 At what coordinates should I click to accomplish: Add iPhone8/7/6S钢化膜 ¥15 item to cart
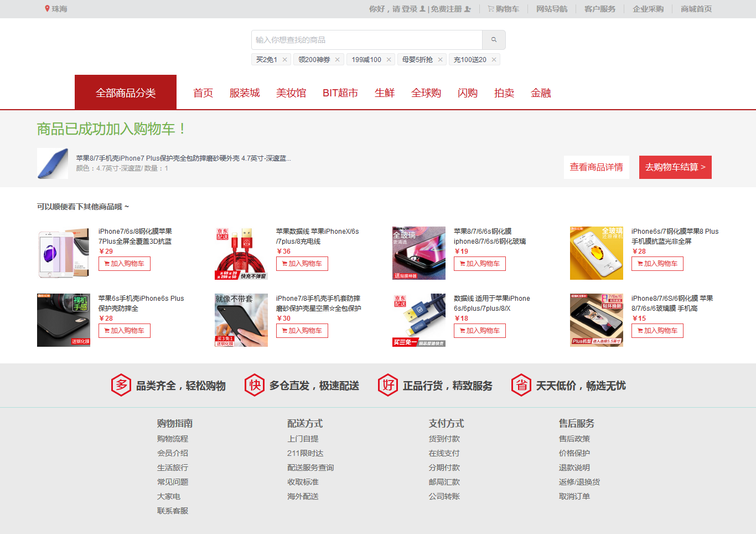click(x=657, y=331)
